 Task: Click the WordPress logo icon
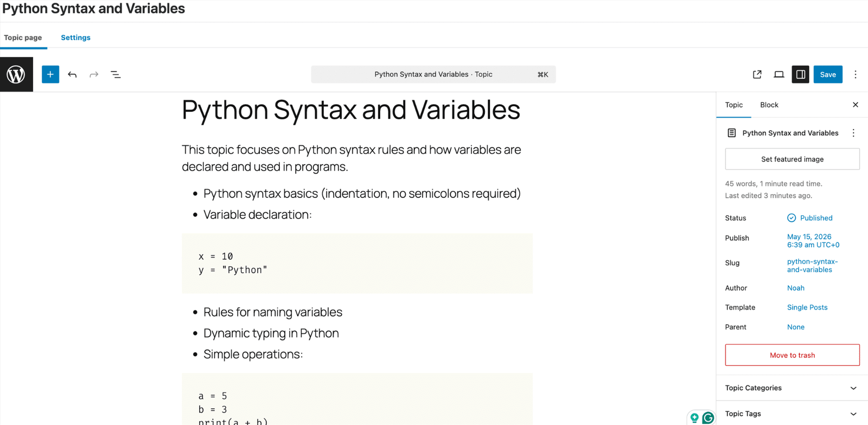click(x=16, y=74)
